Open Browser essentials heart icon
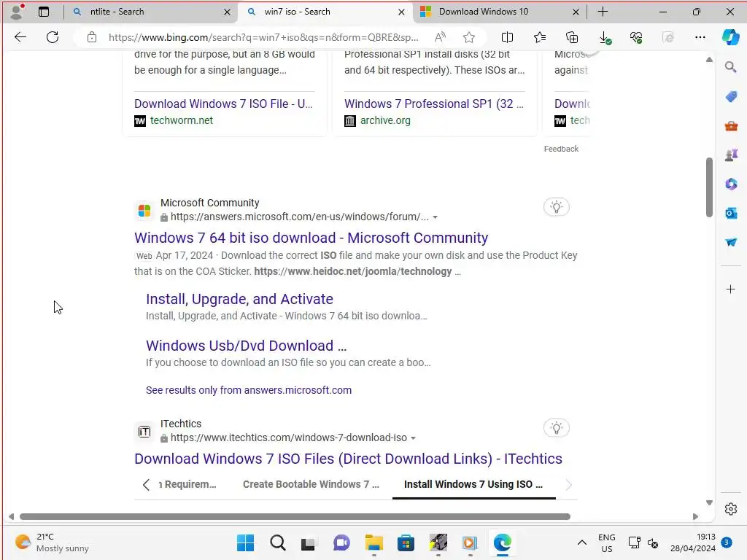Screen dimensions: 747x560 pyautogui.click(x=636, y=37)
